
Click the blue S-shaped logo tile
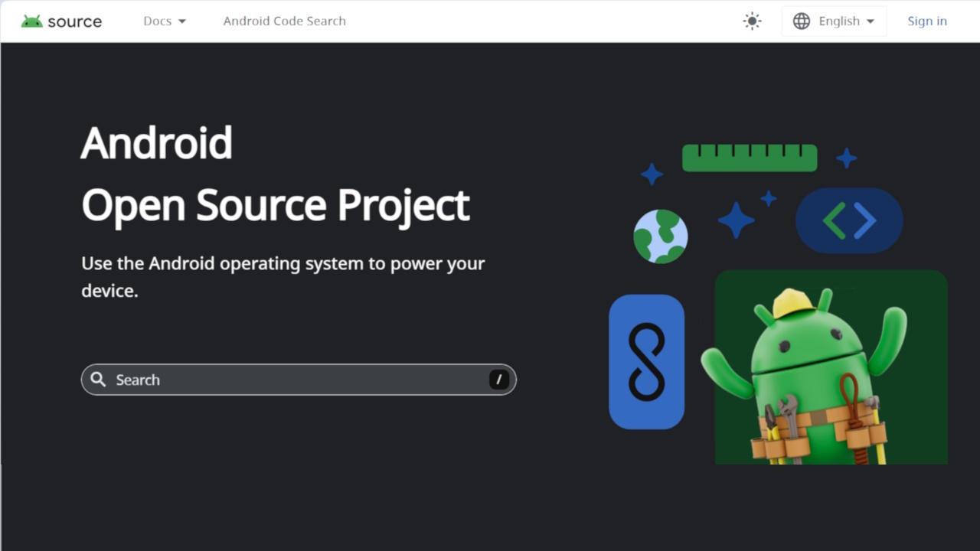pyautogui.click(x=647, y=362)
